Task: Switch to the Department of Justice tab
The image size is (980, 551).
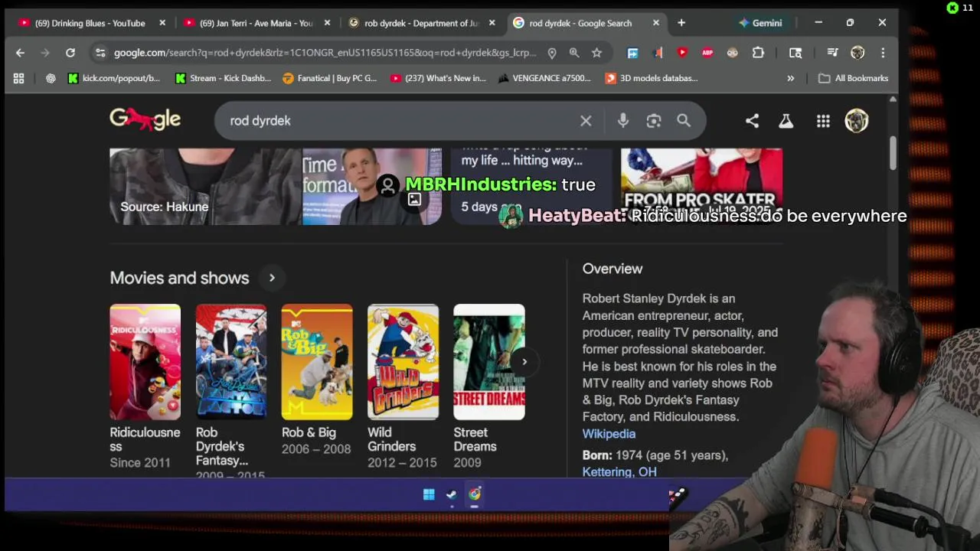Action: click(x=421, y=23)
